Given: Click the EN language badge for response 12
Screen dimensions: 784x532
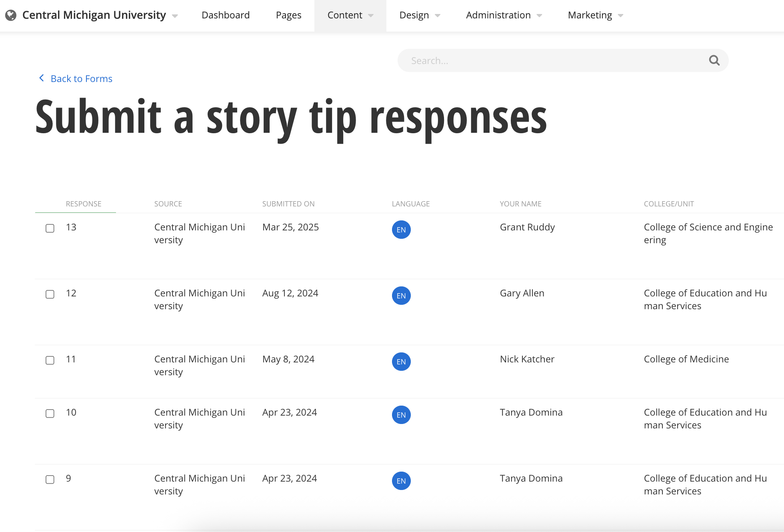Looking at the screenshot, I should (x=401, y=296).
